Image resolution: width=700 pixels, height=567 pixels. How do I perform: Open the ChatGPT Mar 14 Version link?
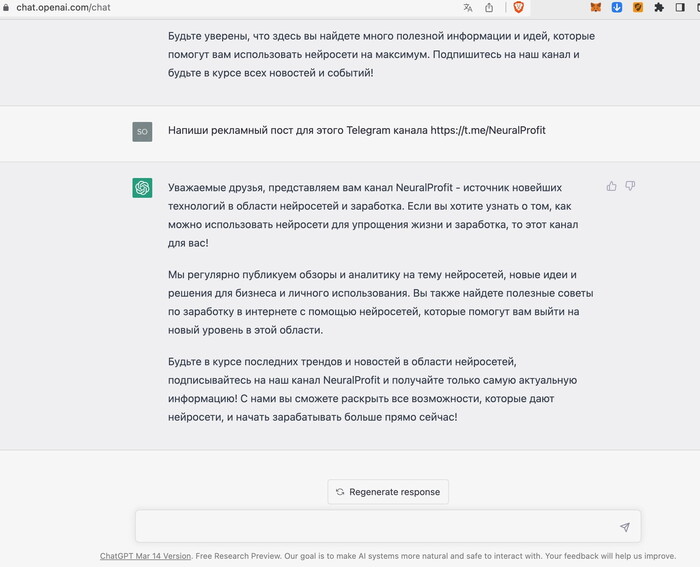(x=145, y=556)
